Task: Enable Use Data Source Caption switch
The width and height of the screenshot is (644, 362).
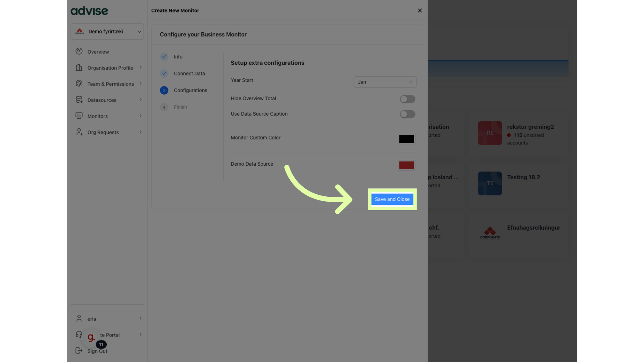Action: [407, 114]
